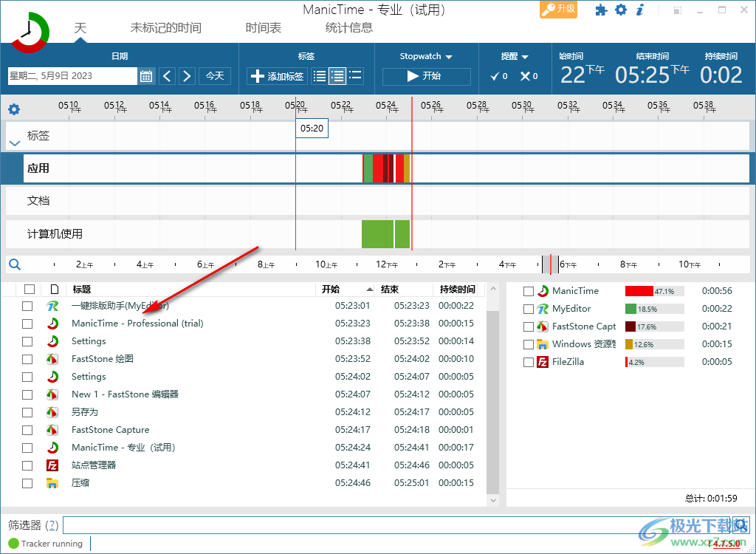Viewport: 756px width, 554px height.
Task: Check the 一键排版助手(MyEditor) row checkbox
Action: [x=27, y=306]
